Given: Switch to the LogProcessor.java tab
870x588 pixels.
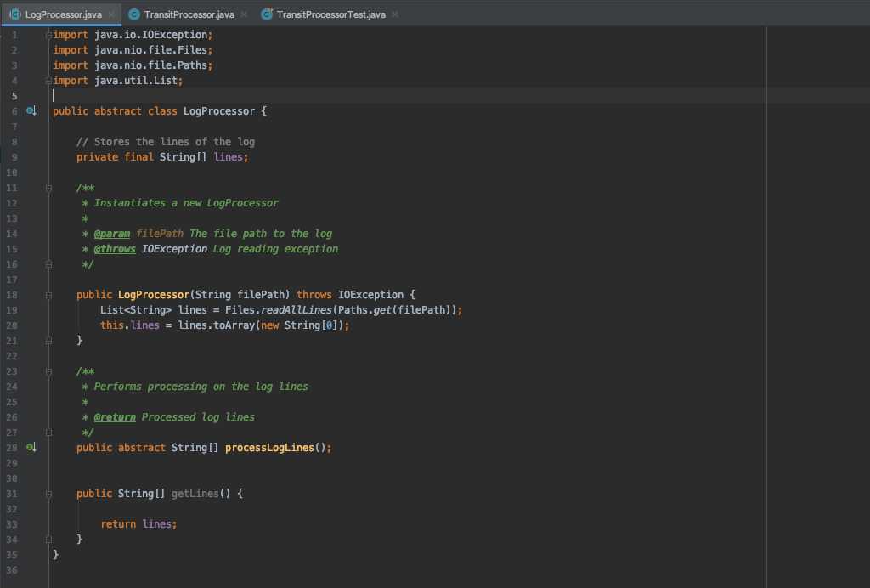Looking at the screenshot, I should [63, 14].
